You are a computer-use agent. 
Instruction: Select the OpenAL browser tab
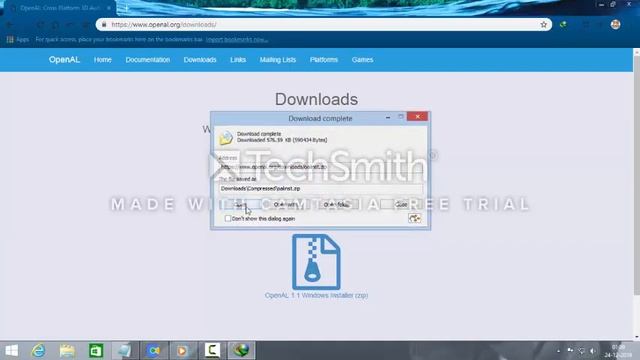(x=60, y=8)
